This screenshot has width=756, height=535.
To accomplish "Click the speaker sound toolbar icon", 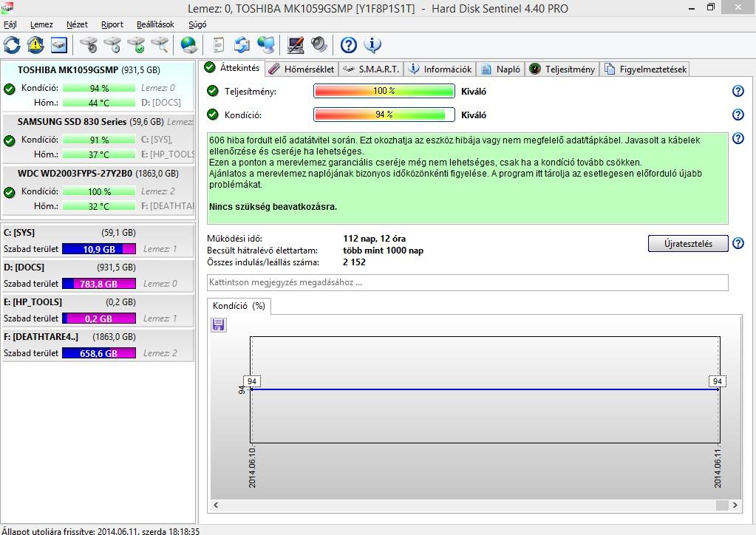I will (319, 45).
